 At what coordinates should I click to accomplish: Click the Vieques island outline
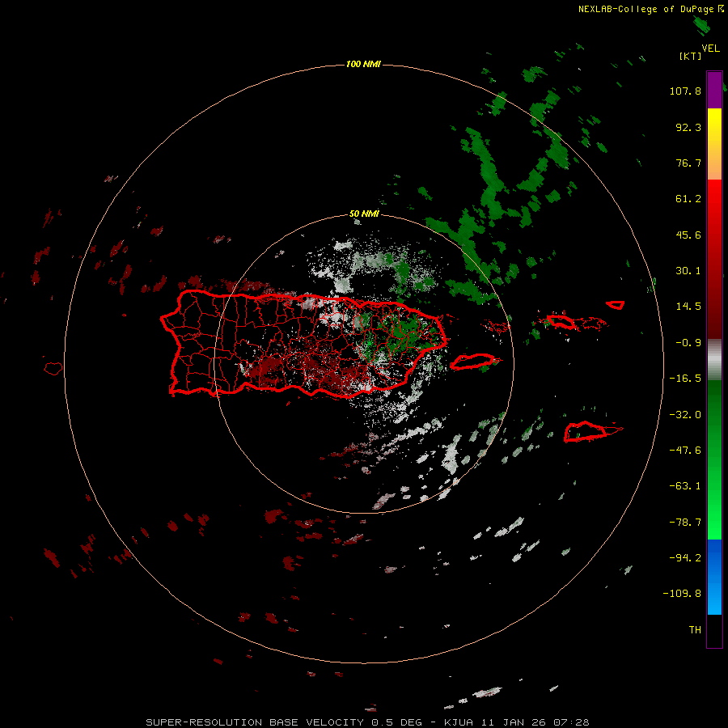click(x=472, y=362)
